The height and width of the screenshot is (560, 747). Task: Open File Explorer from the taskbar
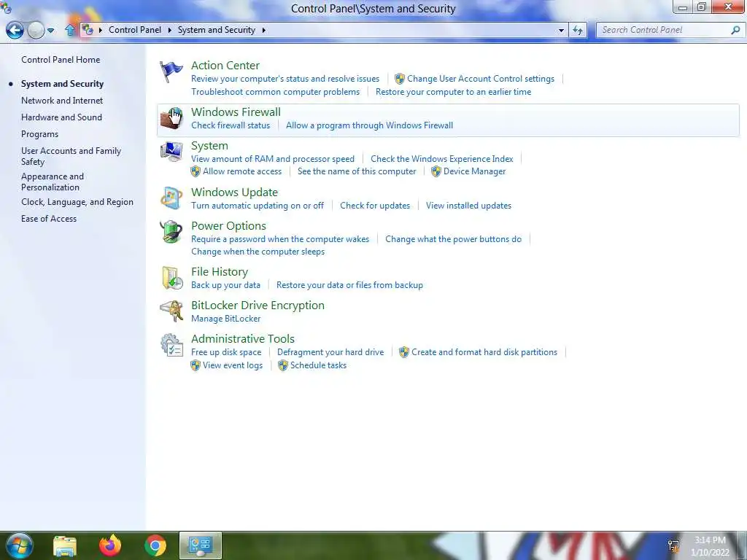[65, 545]
